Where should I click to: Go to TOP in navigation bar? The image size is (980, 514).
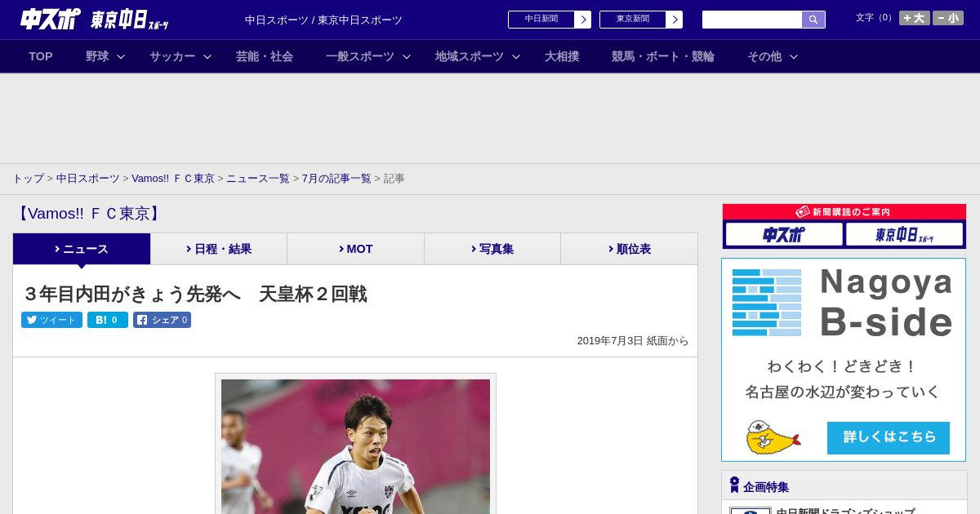pyautogui.click(x=41, y=56)
